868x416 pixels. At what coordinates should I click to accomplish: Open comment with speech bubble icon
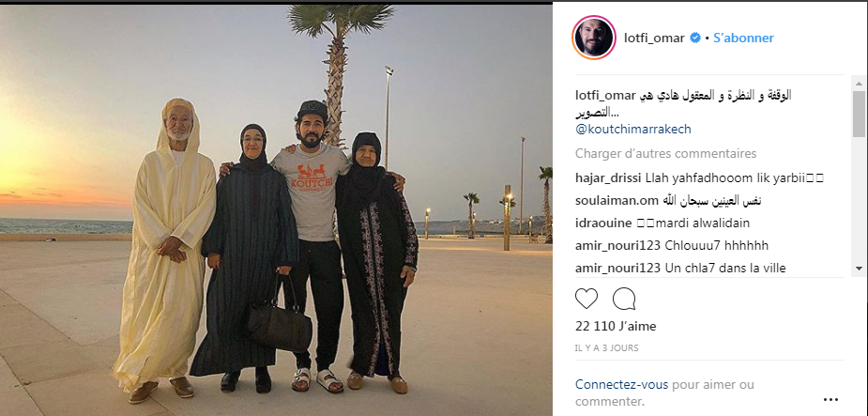tap(624, 300)
